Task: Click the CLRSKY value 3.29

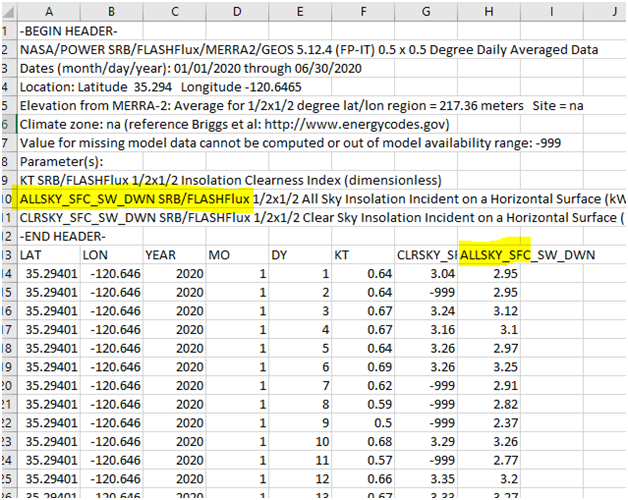Action: point(426,442)
